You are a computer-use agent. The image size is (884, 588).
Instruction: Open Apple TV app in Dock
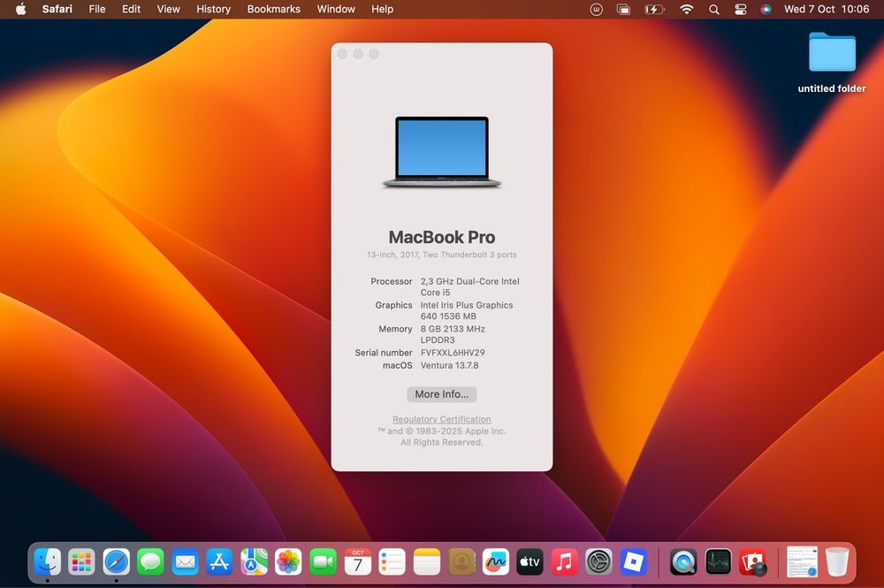(x=530, y=561)
